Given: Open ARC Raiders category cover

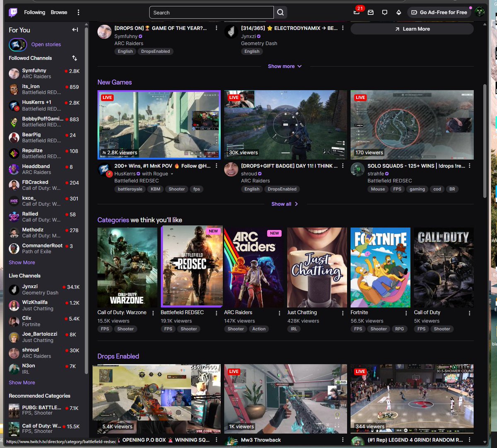Looking at the screenshot, I should click(254, 267).
